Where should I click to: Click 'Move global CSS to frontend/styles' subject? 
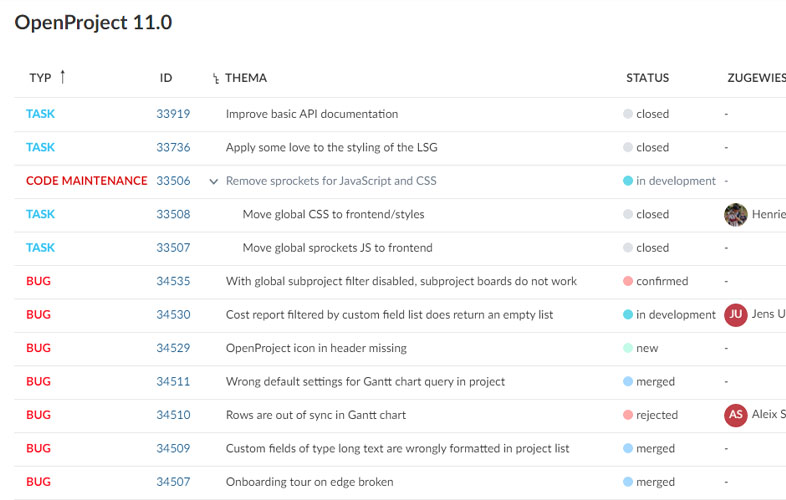point(333,214)
